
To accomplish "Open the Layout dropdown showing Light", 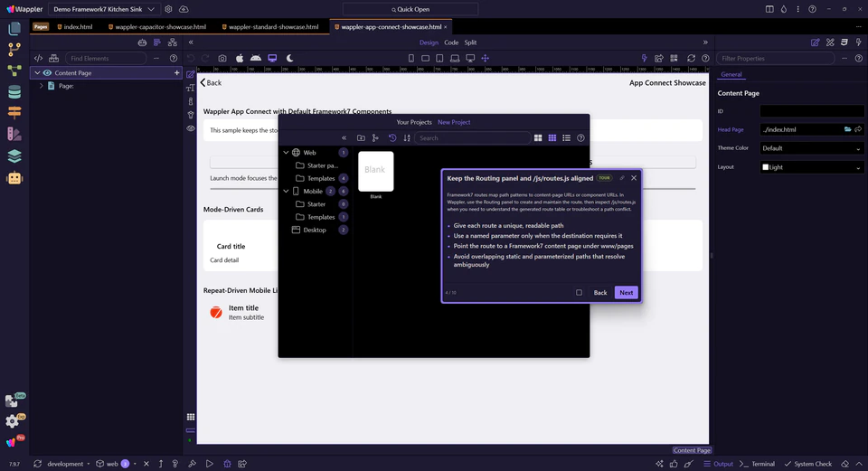I will pyautogui.click(x=811, y=167).
